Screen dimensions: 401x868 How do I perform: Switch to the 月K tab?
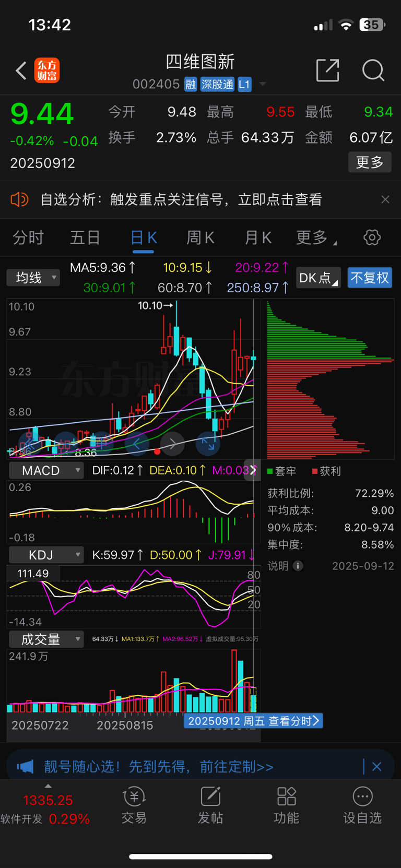point(258,238)
